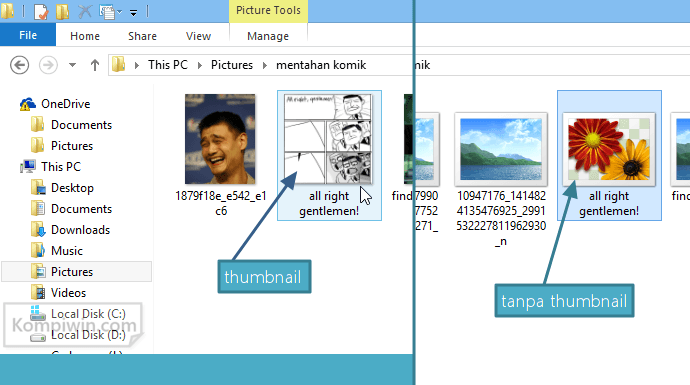Click the OneDrive cloud icon
Viewport: 690px width, 385px height.
click(x=28, y=104)
